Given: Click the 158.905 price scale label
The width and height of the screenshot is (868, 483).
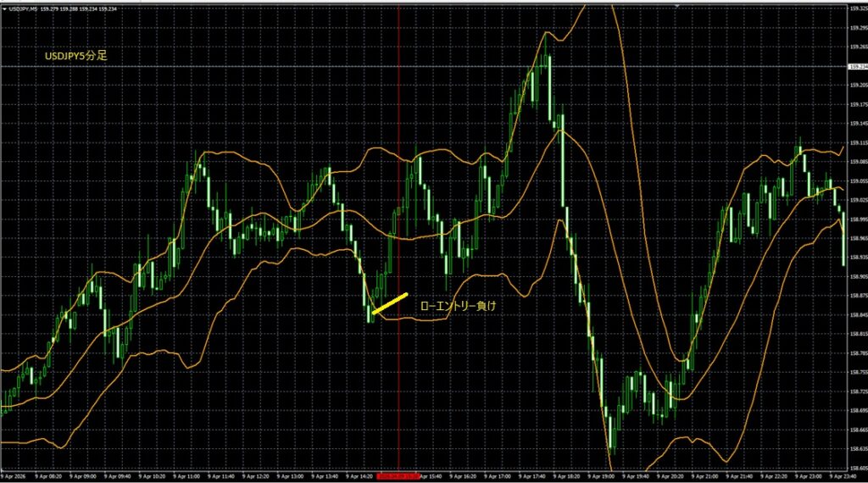Looking at the screenshot, I should pos(858,276).
